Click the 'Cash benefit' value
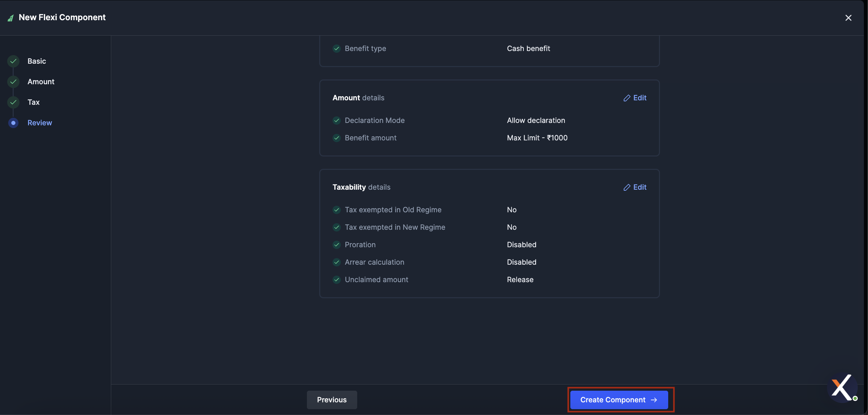This screenshot has width=868, height=415. coord(528,49)
